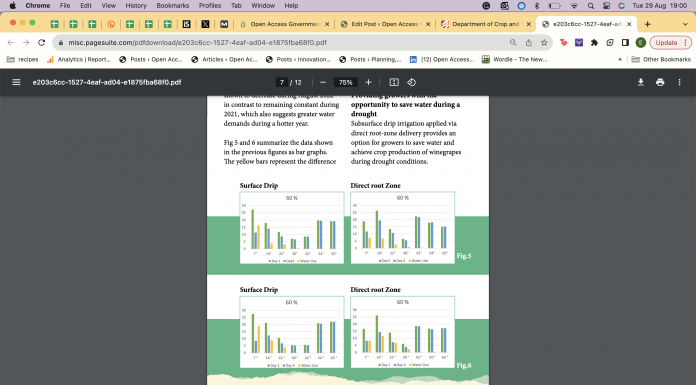Click the fit to page icon
This screenshot has width=696, height=385.
tap(394, 82)
